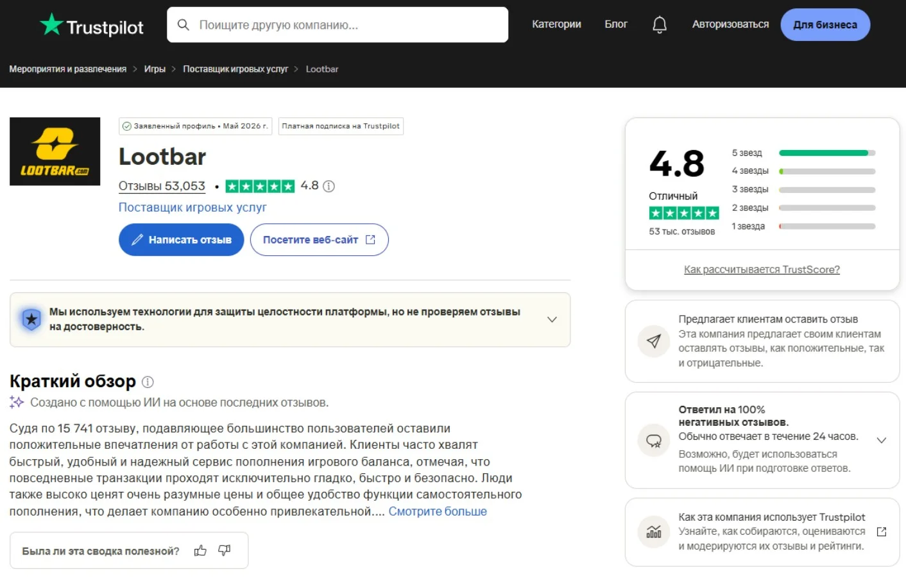Go to Игры breadcrumb
The image size is (906, 588).
[155, 69]
